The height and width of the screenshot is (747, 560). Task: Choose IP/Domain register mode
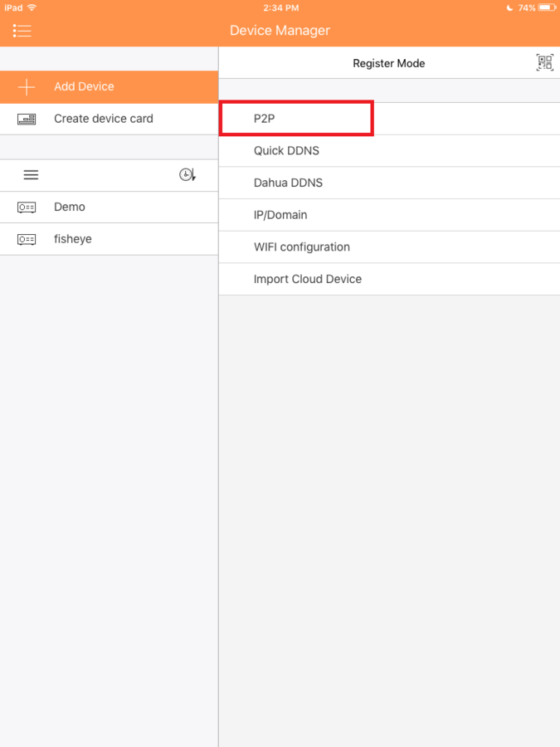point(280,215)
